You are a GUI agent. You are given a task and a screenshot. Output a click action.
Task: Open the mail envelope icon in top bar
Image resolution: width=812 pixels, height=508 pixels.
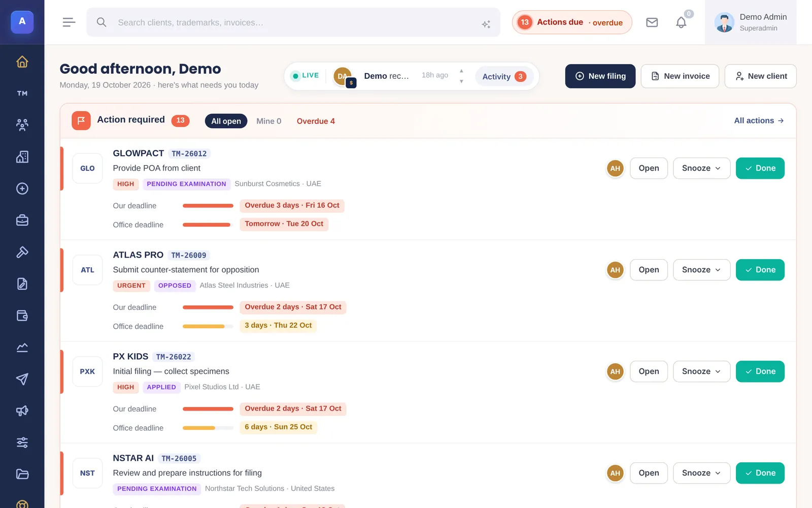coord(652,22)
